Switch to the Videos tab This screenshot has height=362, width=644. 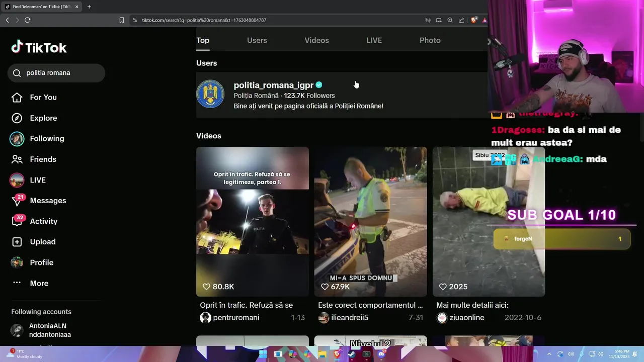316,40
